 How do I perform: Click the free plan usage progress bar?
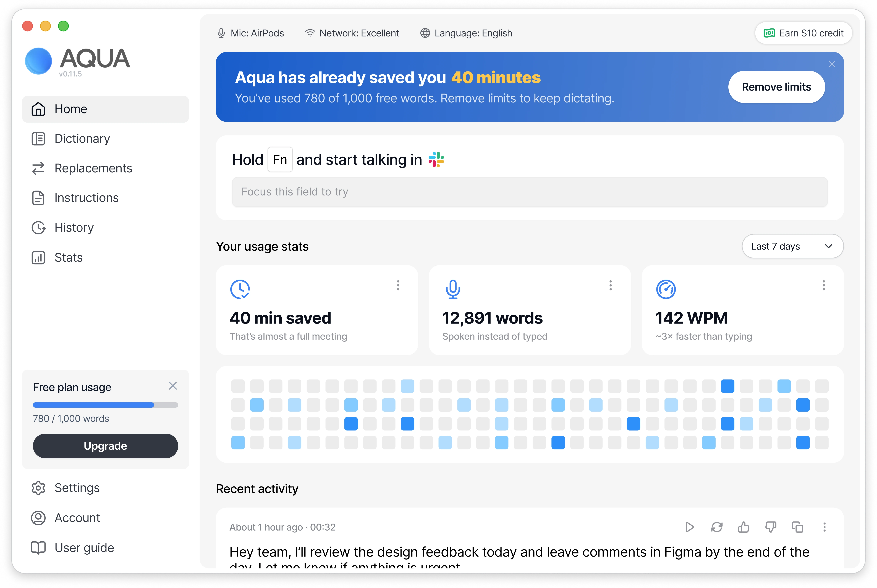(x=105, y=405)
